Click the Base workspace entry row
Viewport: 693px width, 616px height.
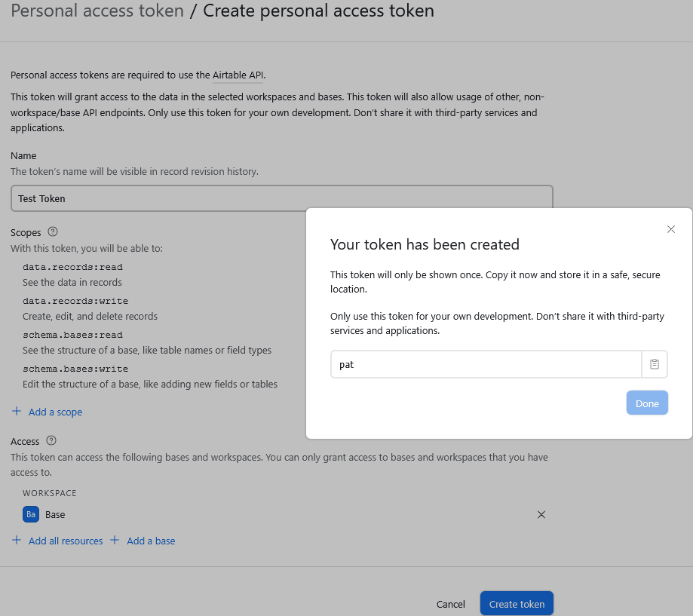point(54,514)
